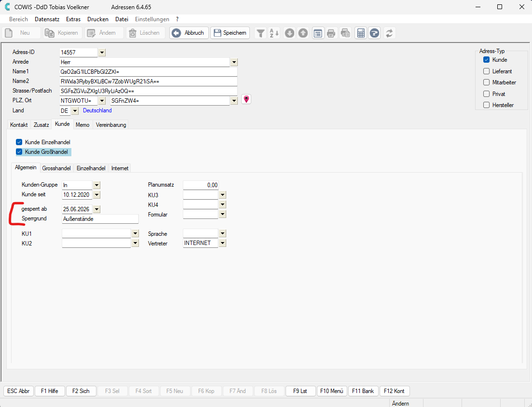Screen dimensions: 532x407
Task: Click the Ändern toolbar button
Action: click(104, 33)
